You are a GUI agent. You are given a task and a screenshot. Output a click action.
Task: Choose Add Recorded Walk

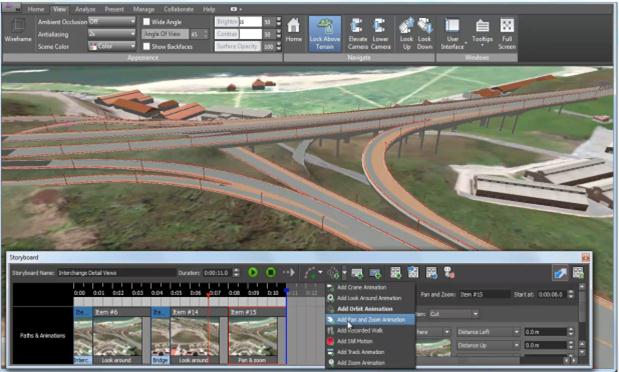(x=370, y=330)
